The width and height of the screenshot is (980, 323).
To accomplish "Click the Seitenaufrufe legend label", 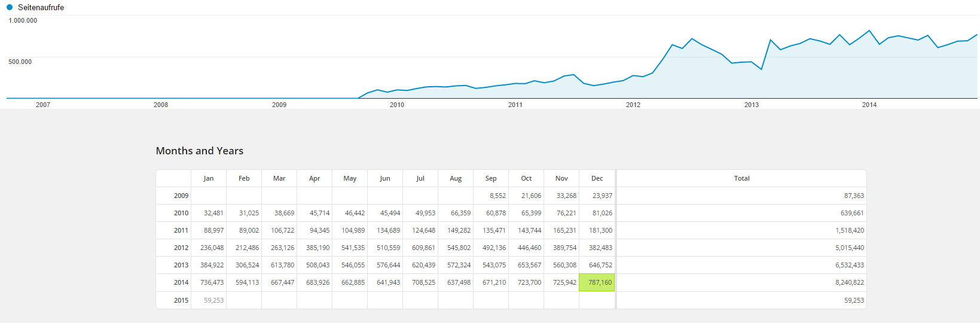I will click(41, 7).
